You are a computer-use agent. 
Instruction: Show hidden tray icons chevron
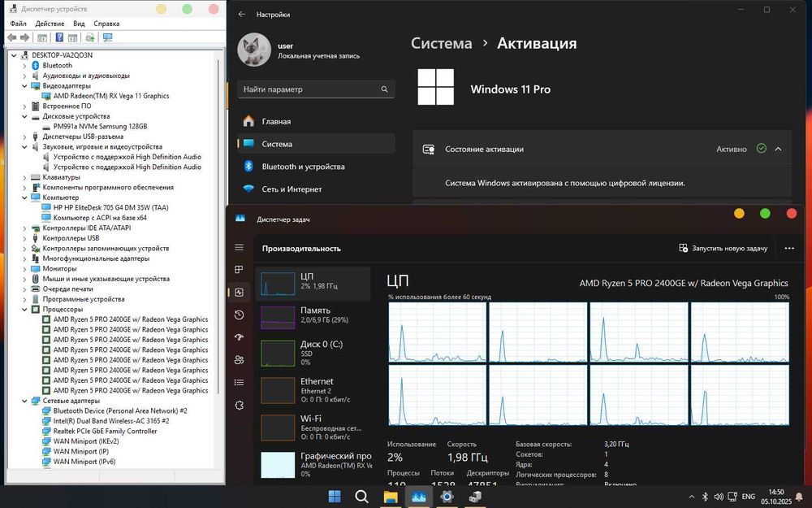tap(691, 497)
